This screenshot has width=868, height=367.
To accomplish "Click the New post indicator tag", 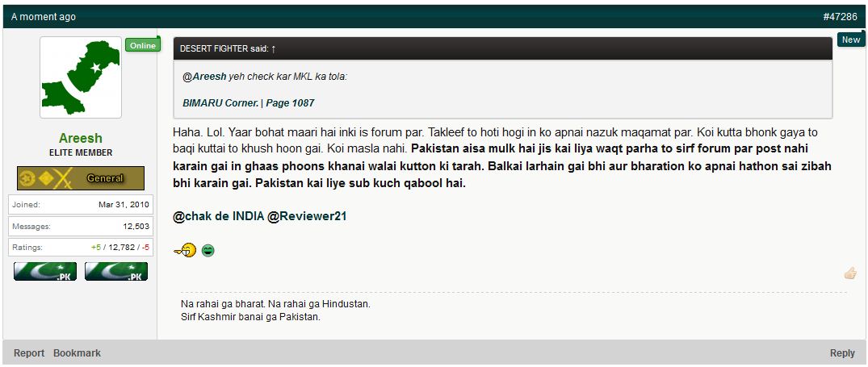I will tap(851, 40).
